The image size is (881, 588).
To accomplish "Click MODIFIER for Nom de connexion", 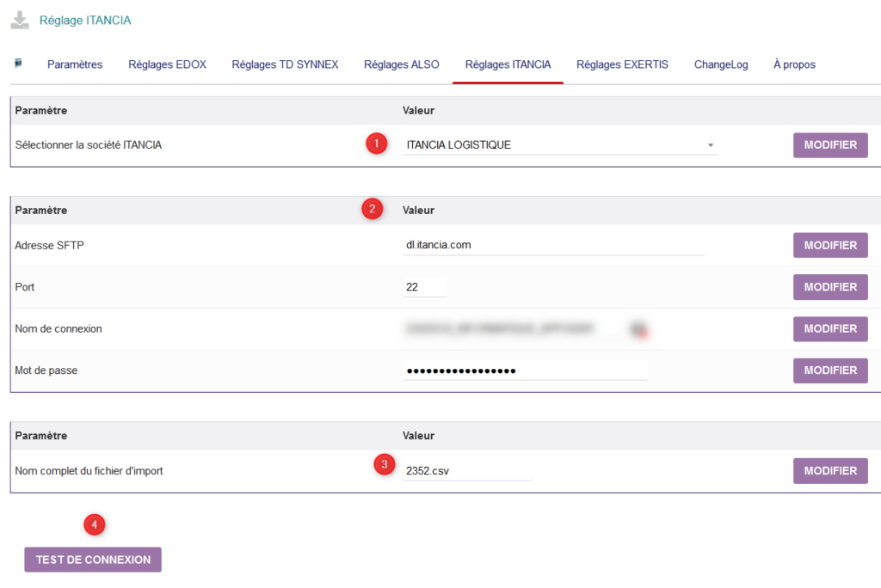I will (x=830, y=328).
